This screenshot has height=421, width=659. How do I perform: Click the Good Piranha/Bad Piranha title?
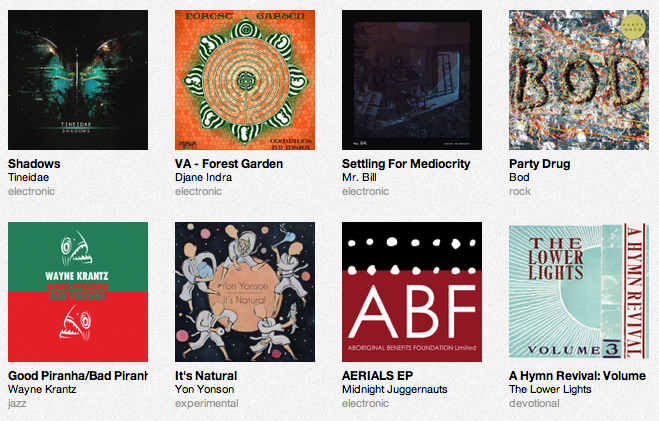(78, 376)
